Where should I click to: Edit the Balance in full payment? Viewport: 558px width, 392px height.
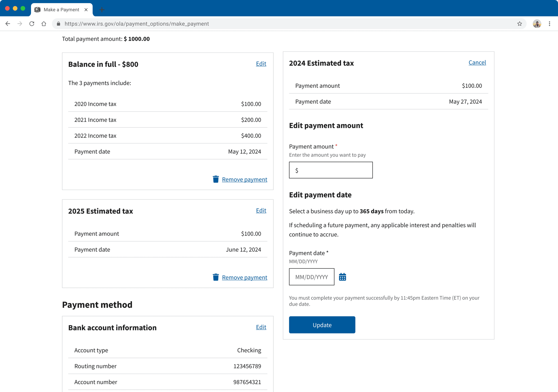[261, 64]
